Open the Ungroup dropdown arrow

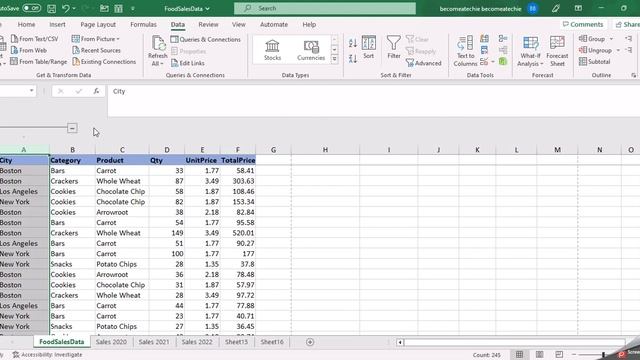tap(618, 50)
